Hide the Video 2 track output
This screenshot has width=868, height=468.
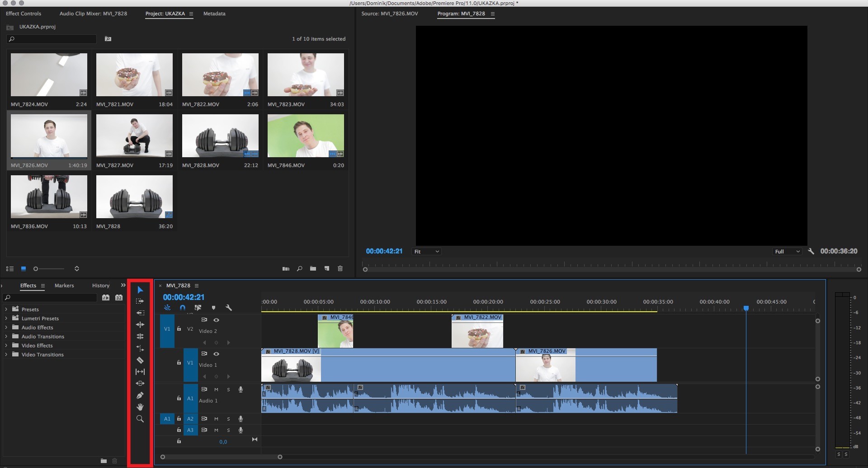tap(216, 320)
